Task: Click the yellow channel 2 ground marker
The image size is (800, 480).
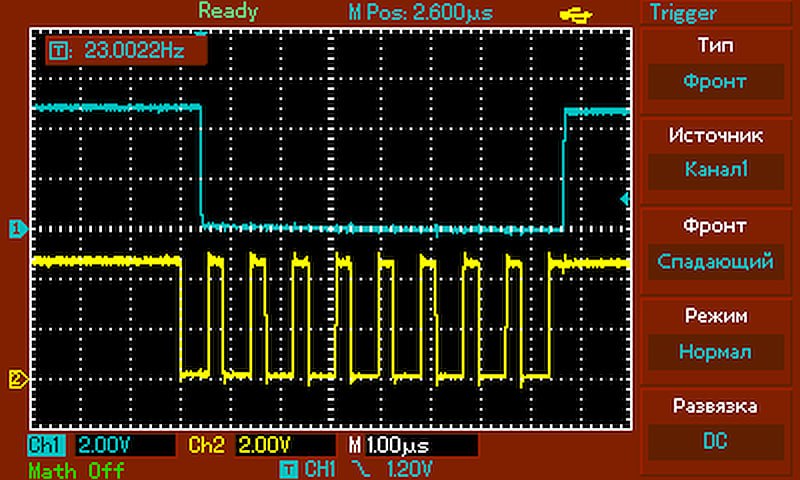Action: pyautogui.click(x=16, y=378)
